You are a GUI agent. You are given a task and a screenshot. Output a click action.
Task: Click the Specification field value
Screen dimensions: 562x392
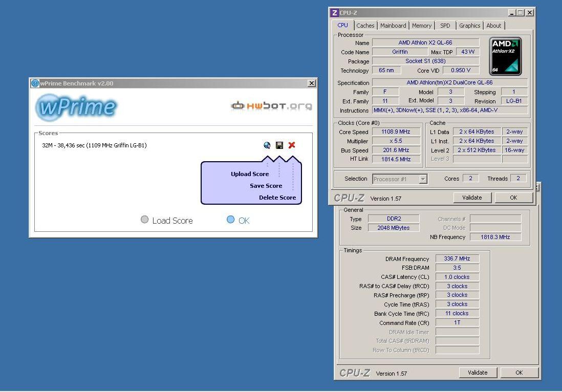[450, 82]
